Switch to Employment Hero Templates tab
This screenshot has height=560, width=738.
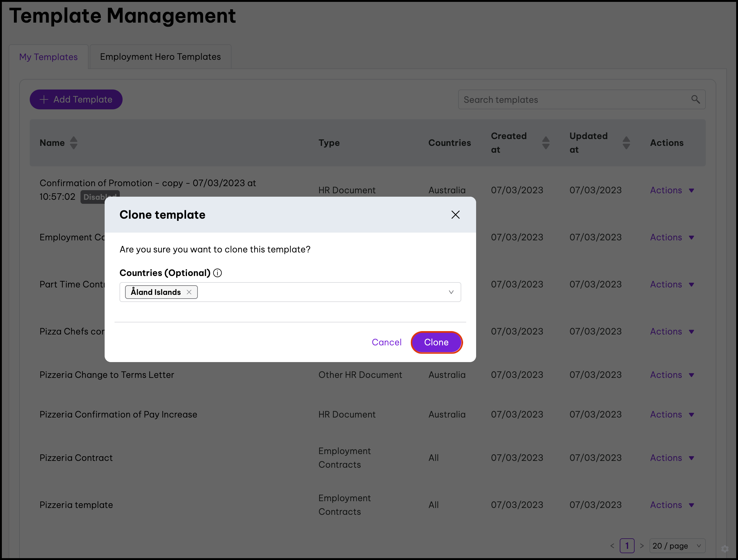(160, 57)
